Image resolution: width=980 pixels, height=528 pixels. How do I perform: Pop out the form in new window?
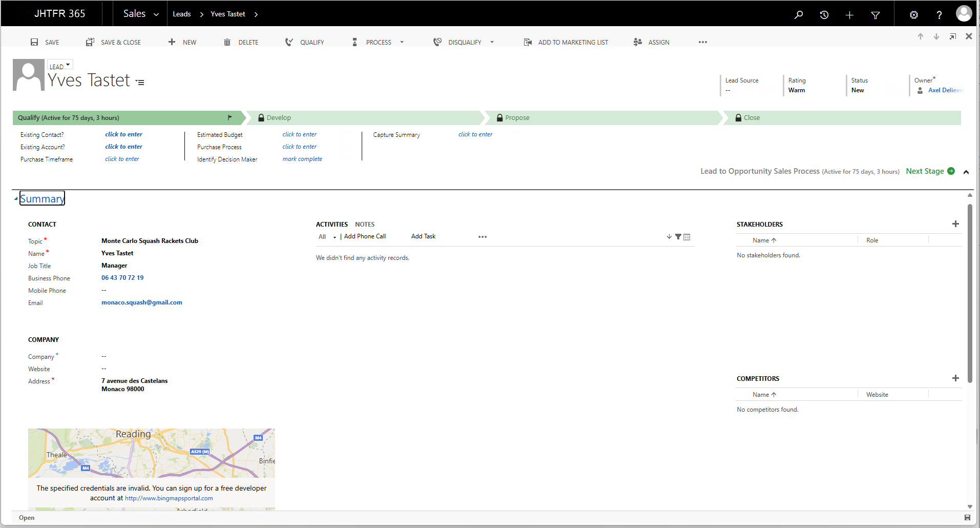click(x=953, y=36)
